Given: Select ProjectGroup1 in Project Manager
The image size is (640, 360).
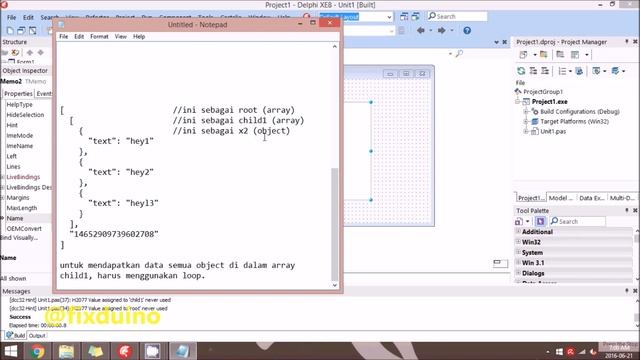Looking at the screenshot, I should (x=543, y=91).
